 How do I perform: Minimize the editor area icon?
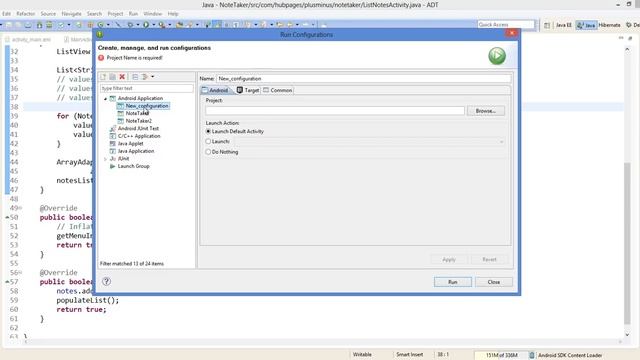(621, 38)
